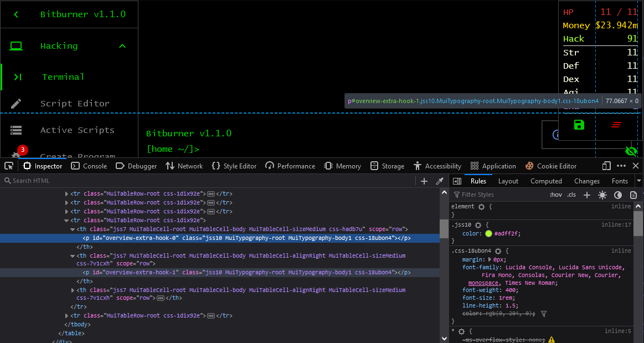Toggle responsive design mode icon
Screen dimensions: 644x343
(606, 166)
